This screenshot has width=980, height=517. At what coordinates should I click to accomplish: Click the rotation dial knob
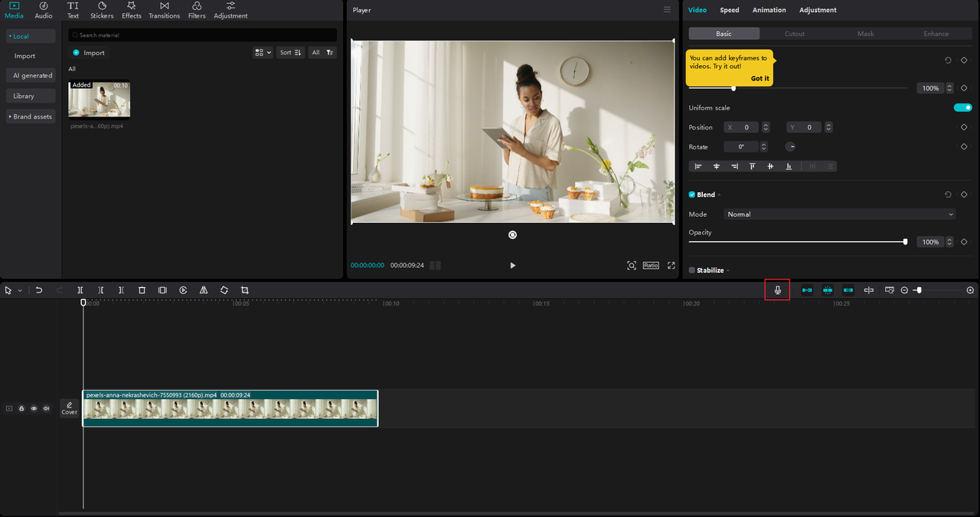pos(791,146)
